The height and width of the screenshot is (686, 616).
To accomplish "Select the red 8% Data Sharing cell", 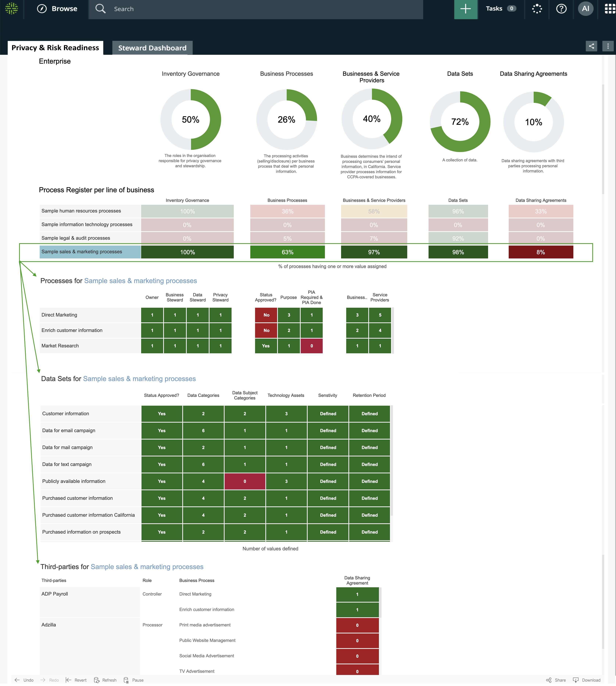I will pos(540,252).
